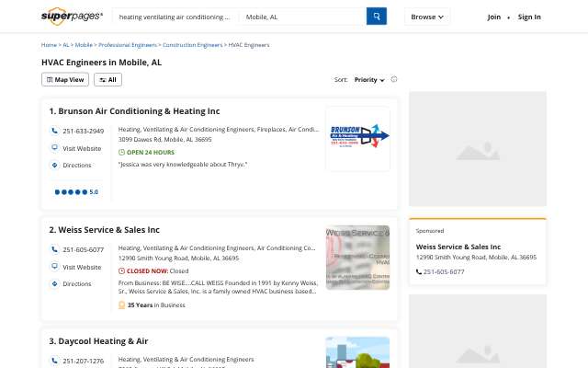The width and height of the screenshot is (588, 368).
Task: Focus the search keyword field
Action: [x=175, y=17]
